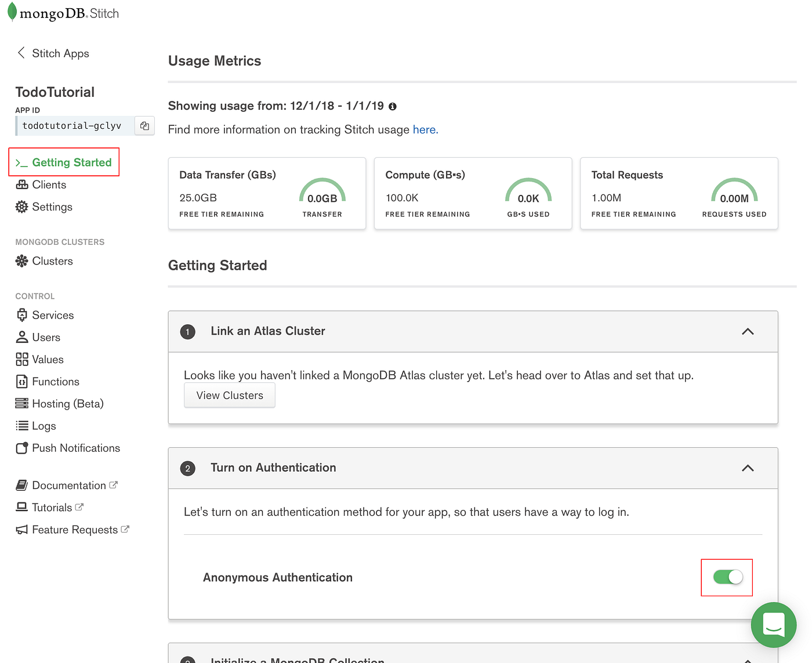Click the Services plug icon
Viewport: 812px width, 663px height.
click(22, 315)
